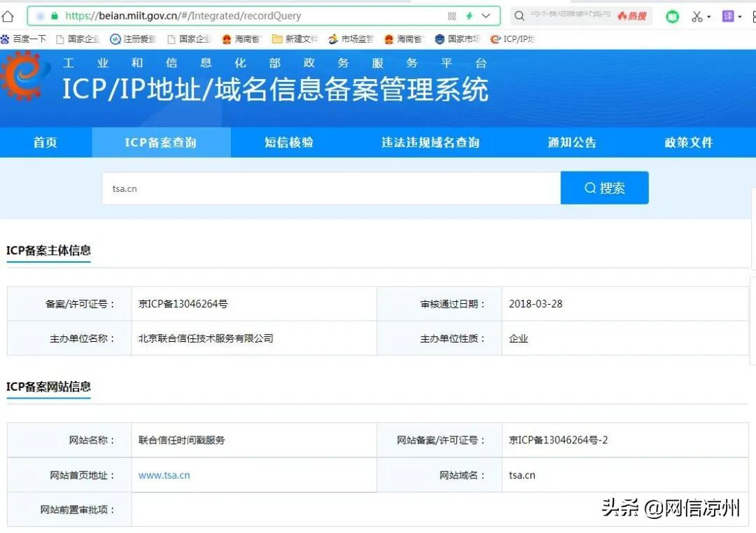Click the green padlock security icon
Image resolution: width=756 pixels, height=533 pixels.
click(x=55, y=16)
